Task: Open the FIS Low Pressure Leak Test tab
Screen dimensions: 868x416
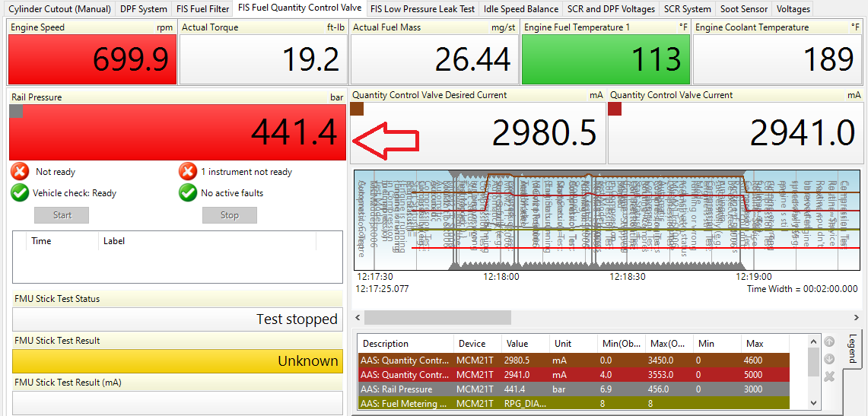Action: click(x=423, y=9)
